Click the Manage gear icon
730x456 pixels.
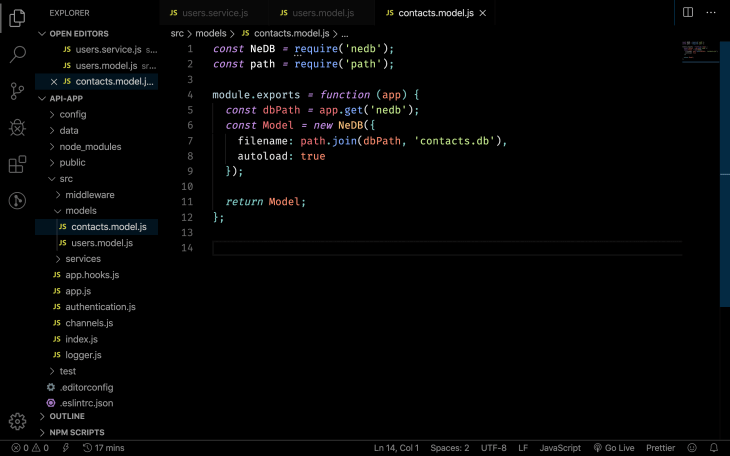17,421
